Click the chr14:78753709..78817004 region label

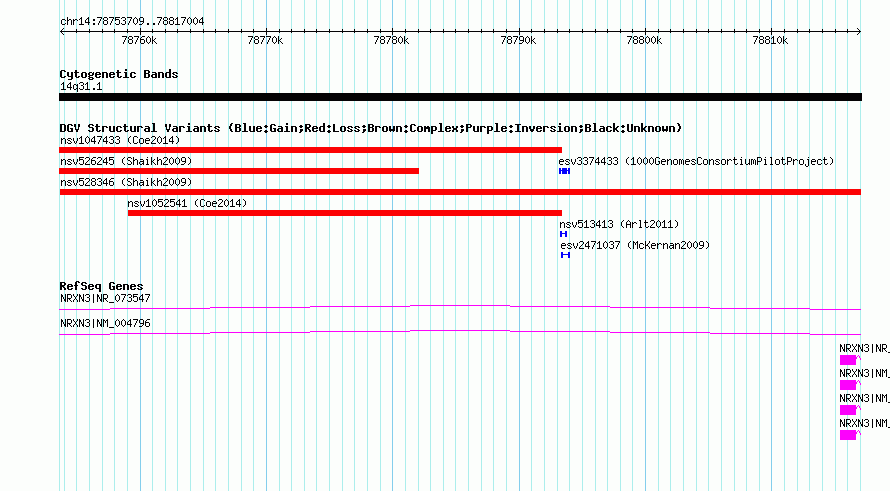pyautogui.click(x=132, y=22)
